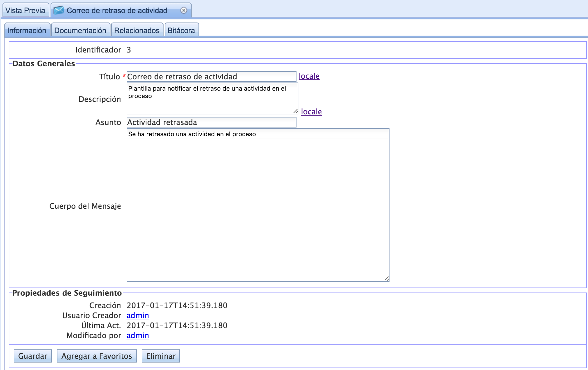
Task: Open the Información tab
Action: point(27,30)
